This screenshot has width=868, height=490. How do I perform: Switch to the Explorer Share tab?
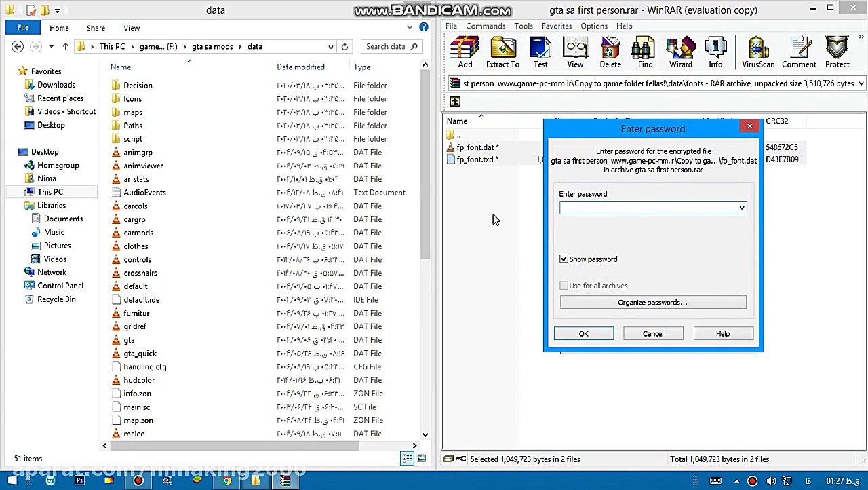point(96,28)
